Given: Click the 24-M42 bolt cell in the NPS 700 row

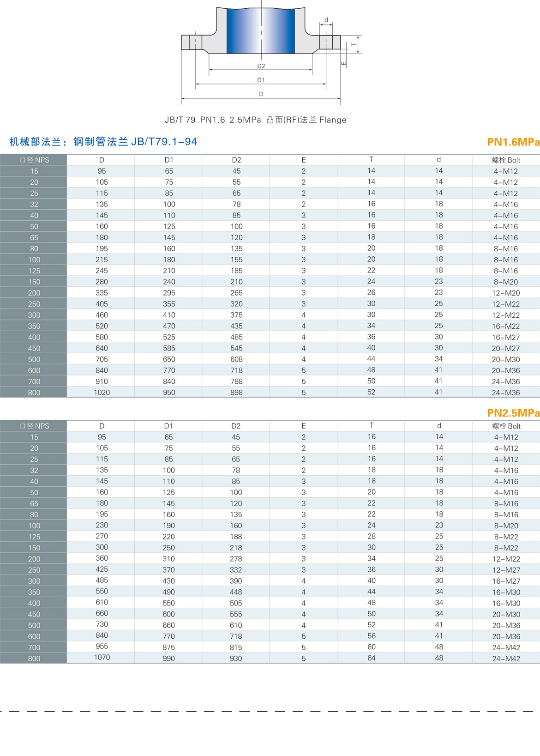Looking at the screenshot, I should pyautogui.click(x=506, y=647).
